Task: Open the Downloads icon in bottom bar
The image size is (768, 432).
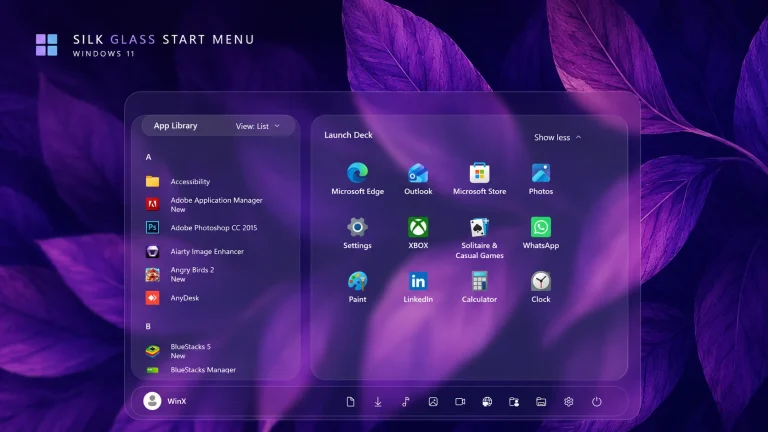Action: [378, 402]
